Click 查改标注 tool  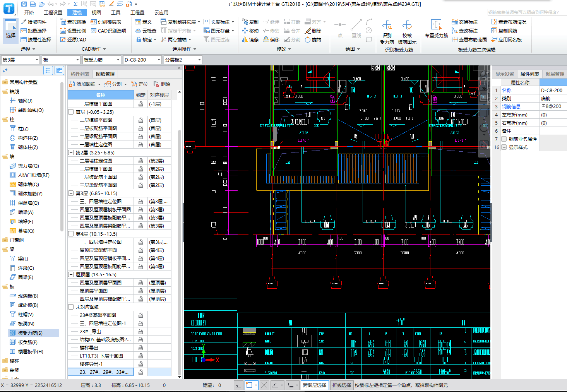coord(464,31)
